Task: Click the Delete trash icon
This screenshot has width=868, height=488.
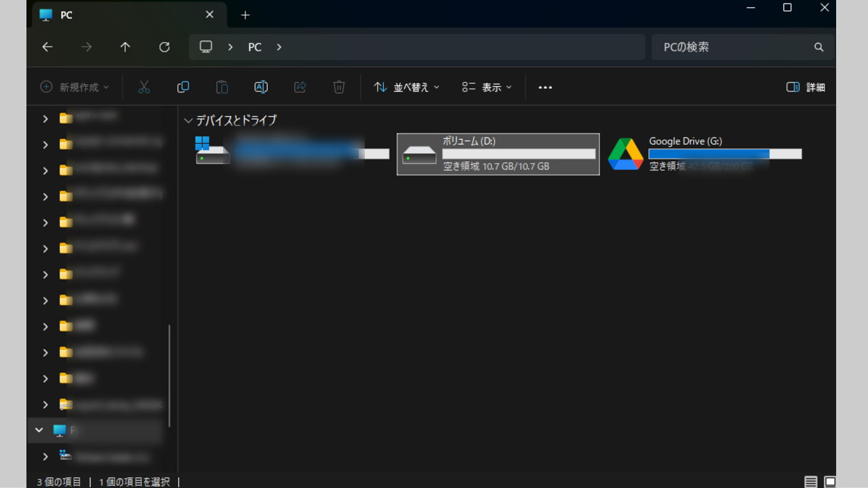Action: pyautogui.click(x=339, y=87)
